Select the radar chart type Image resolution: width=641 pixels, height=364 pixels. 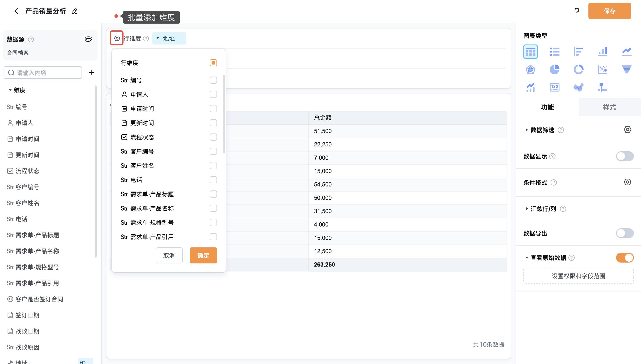pos(530,69)
